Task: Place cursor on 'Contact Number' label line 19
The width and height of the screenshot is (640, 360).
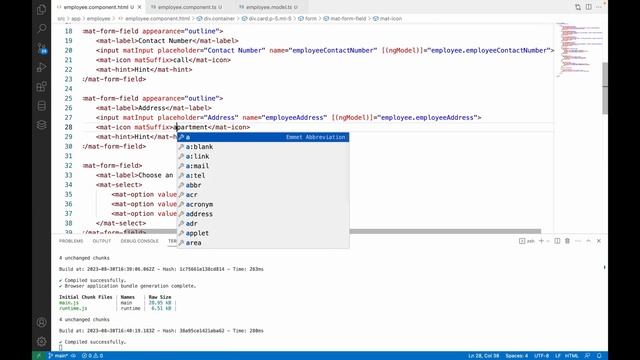Action: click(165, 41)
